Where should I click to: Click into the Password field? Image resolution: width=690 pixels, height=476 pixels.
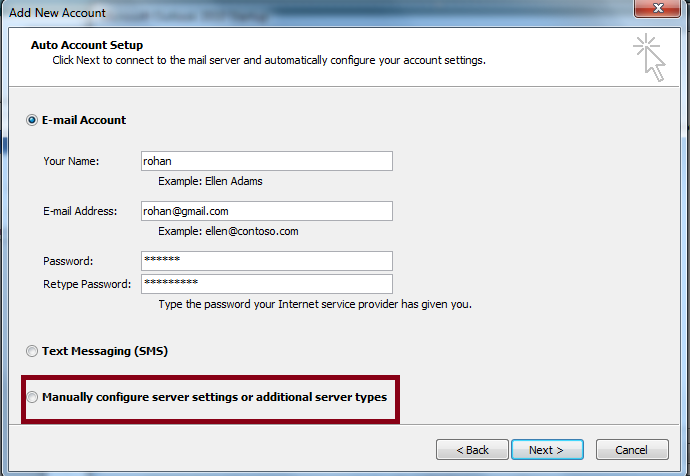[267, 261]
